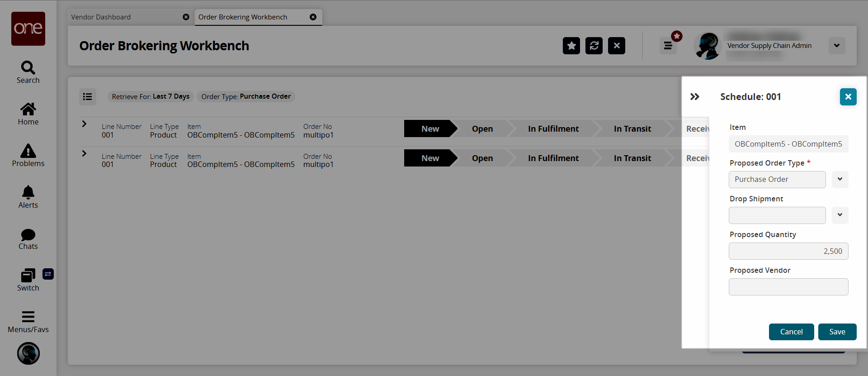The height and width of the screenshot is (376, 868).
Task: Click In Transit status in first row
Action: [632, 129]
